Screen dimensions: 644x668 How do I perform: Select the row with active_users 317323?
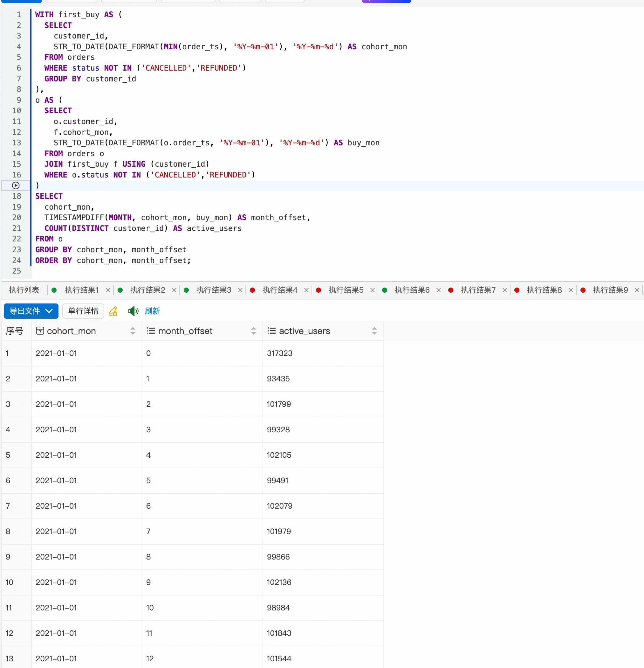pos(279,353)
